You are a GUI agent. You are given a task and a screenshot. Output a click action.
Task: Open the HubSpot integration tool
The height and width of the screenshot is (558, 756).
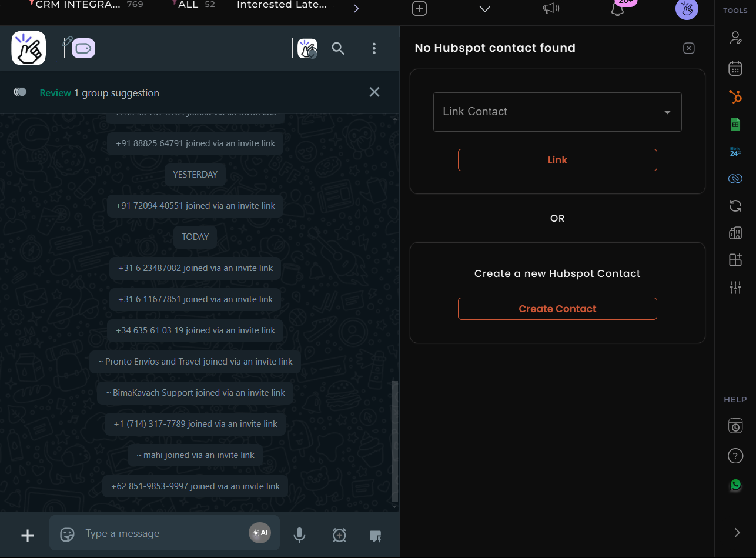(735, 96)
